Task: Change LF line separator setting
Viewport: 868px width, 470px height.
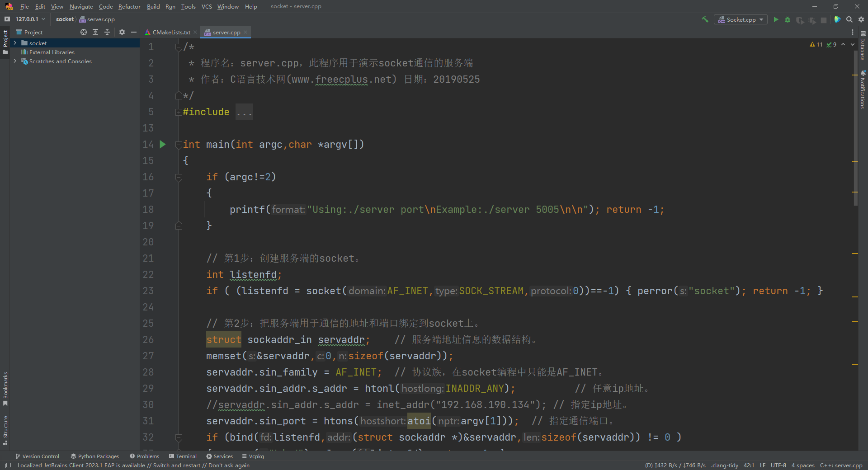Action: point(763,465)
